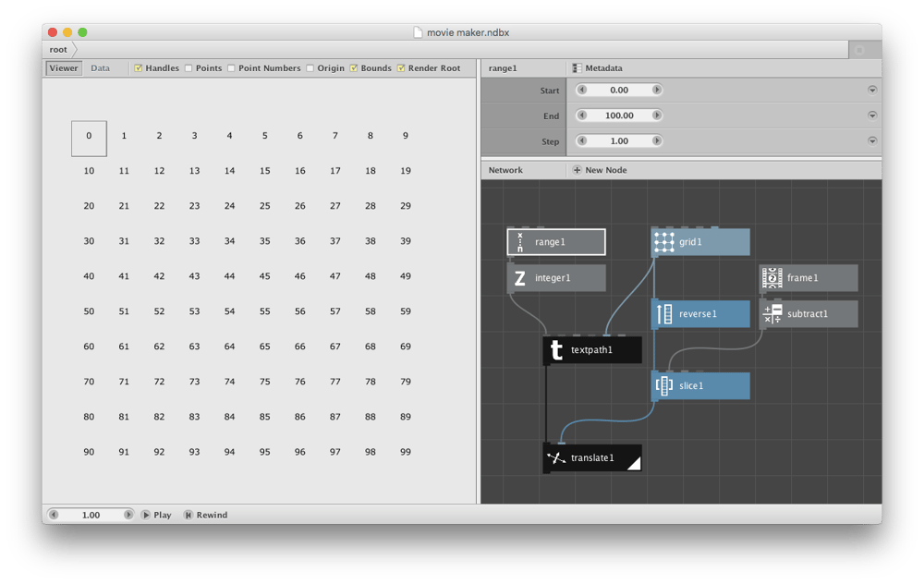Viewport: 924px width, 584px height.
Task: Select the textpath1 node icon
Action: click(x=556, y=350)
